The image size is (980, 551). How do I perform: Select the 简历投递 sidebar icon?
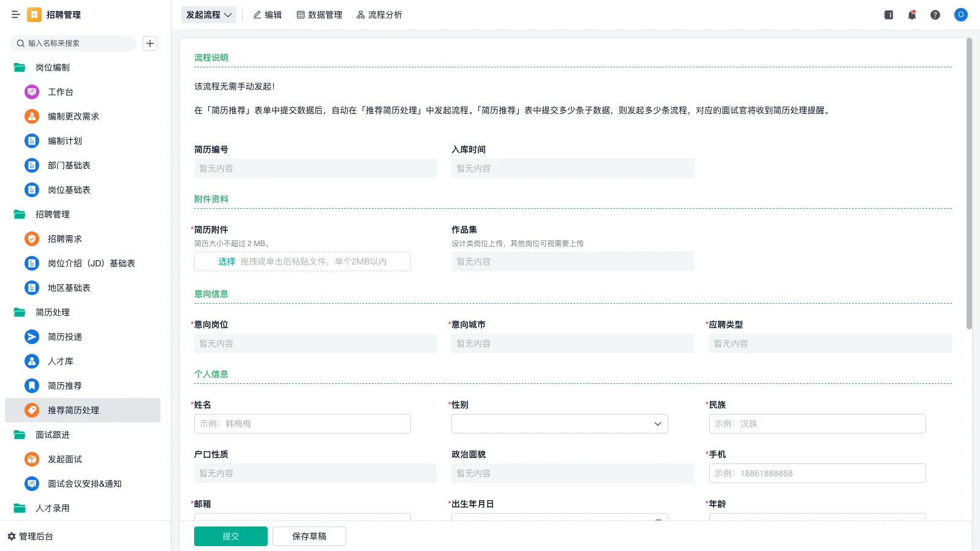[32, 337]
